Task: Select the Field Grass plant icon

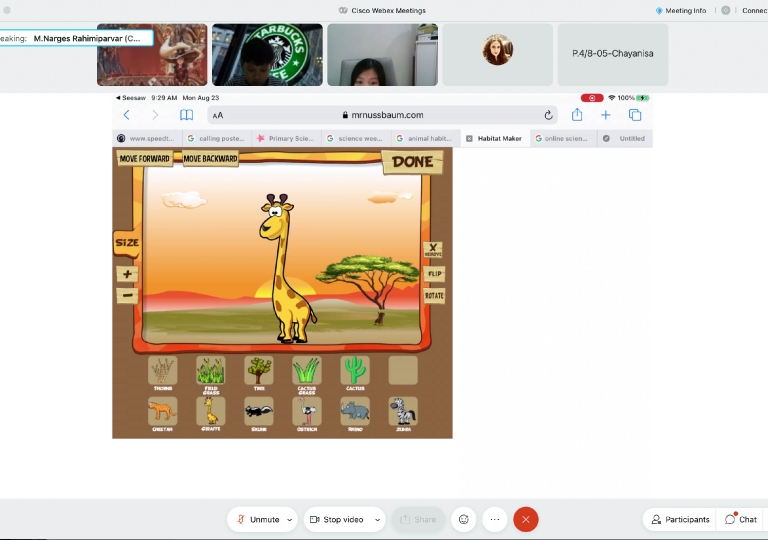Action: point(211,370)
